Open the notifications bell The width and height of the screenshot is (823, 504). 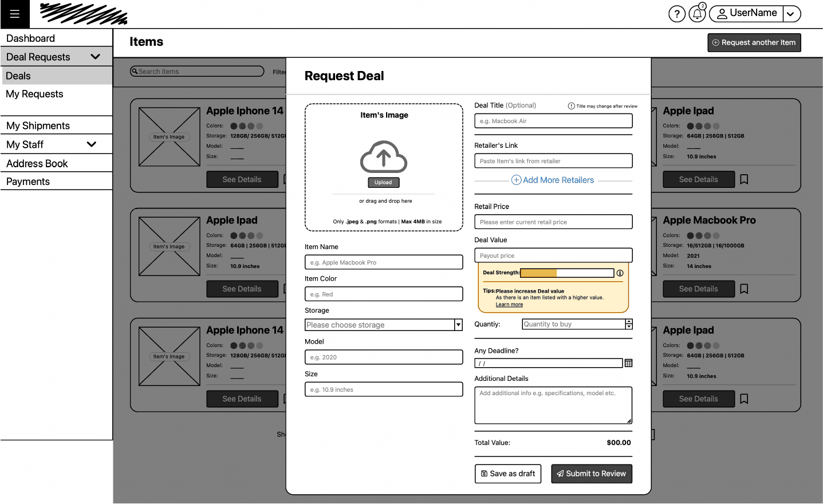coord(697,14)
